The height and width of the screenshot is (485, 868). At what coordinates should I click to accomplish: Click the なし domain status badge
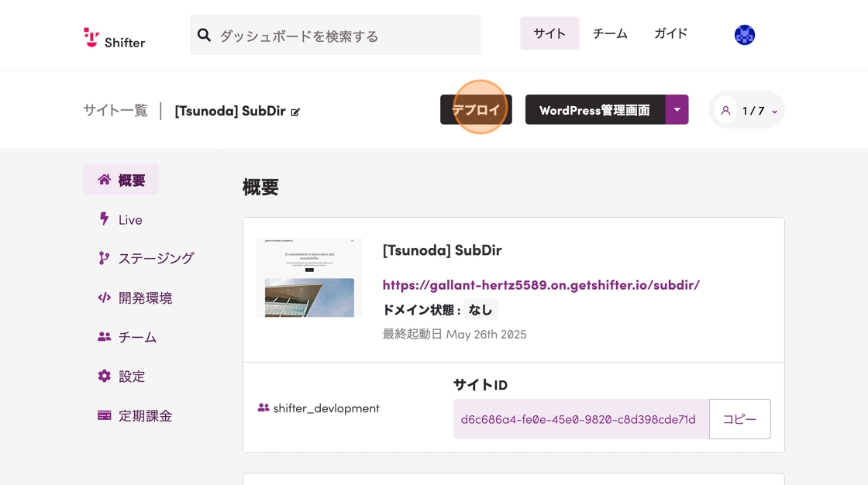pos(480,309)
